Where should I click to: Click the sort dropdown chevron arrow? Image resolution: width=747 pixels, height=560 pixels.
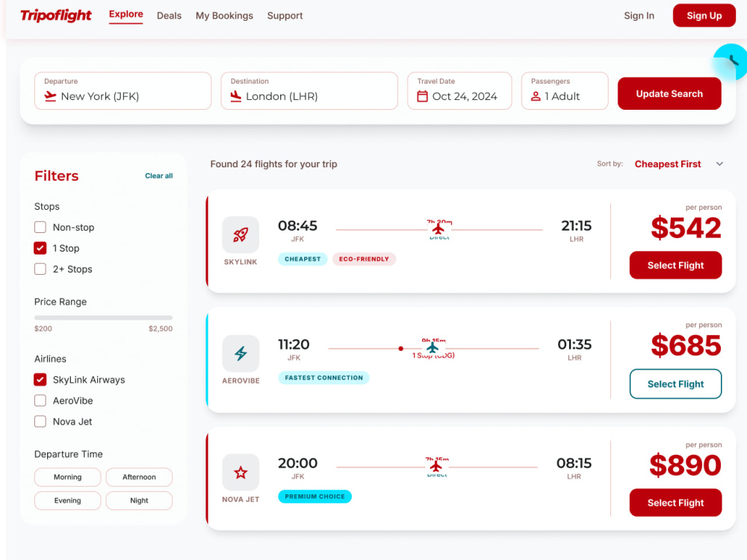point(719,164)
